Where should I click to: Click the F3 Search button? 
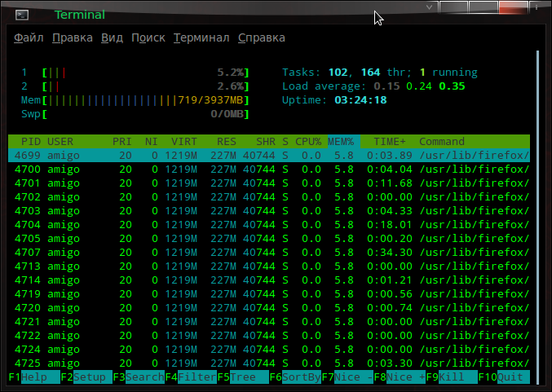pyautogui.click(x=139, y=377)
